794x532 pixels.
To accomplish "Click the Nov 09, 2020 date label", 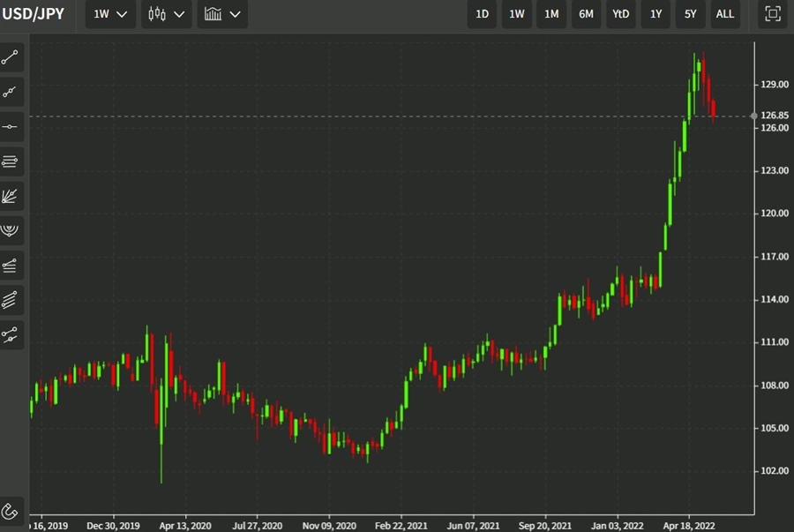I will click(329, 526).
